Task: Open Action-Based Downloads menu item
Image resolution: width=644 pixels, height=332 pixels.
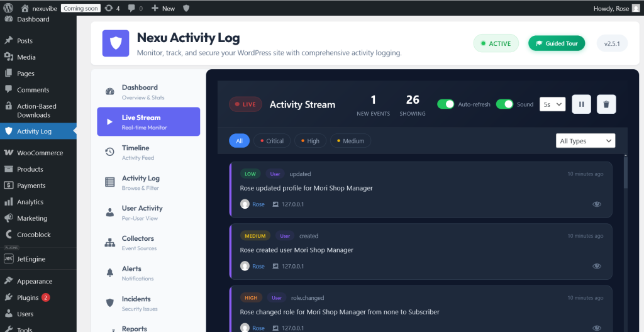Action: (x=38, y=111)
